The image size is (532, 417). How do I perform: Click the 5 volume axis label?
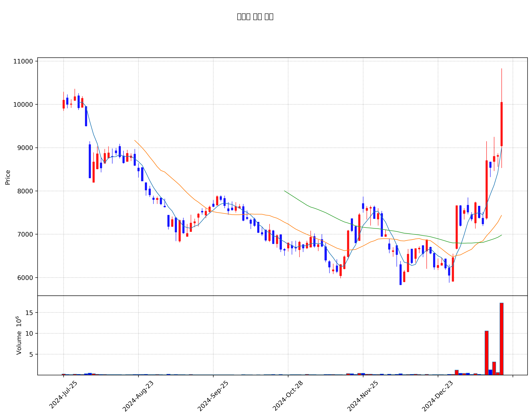pyautogui.click(x=31, y=354)
